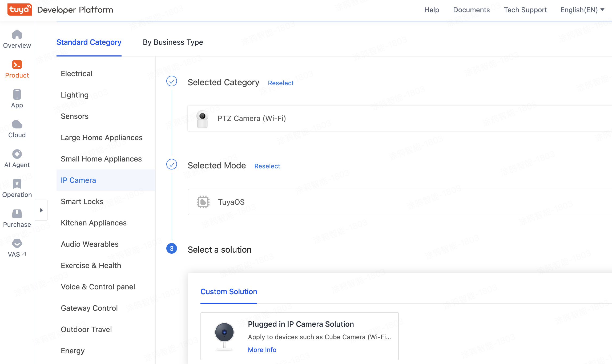
Task: Switch to Standard Category tab
Action: (x=89, y=42)
